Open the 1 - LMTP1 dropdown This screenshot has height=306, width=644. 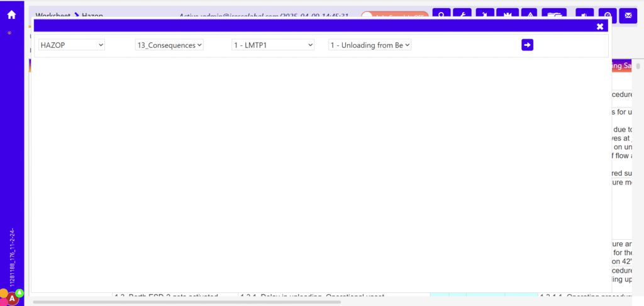click(x=273, y=45)
